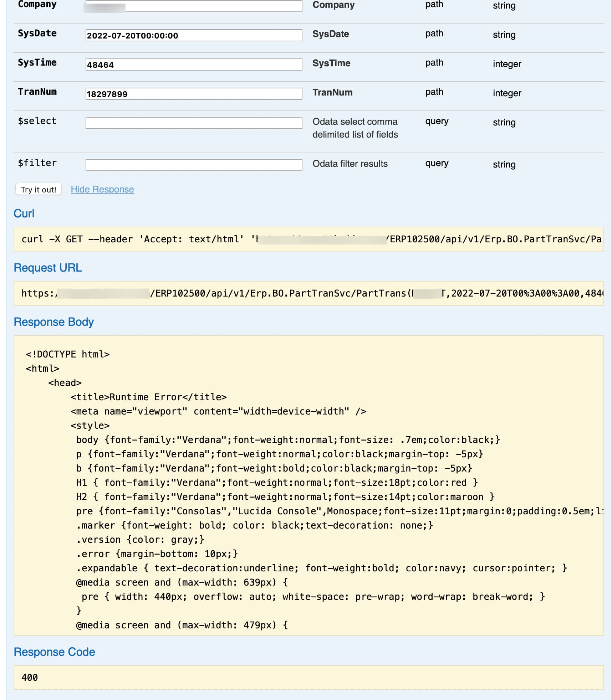The width and height of the screenshot is (612, 700).
Task: Click inside the Response Body code block
Action: click(x=308, y=485)
